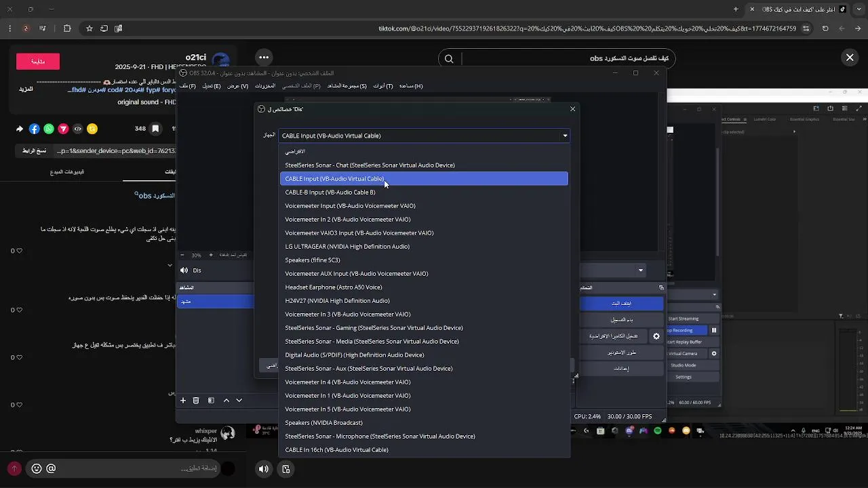Move the scene down with the arrow
The width and height of the screenshot is (868, 488).
click(x=239, y=401)
